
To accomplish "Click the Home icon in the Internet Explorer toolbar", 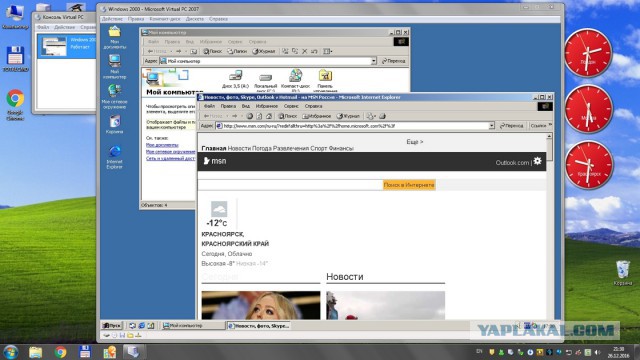I will point(269,116).
